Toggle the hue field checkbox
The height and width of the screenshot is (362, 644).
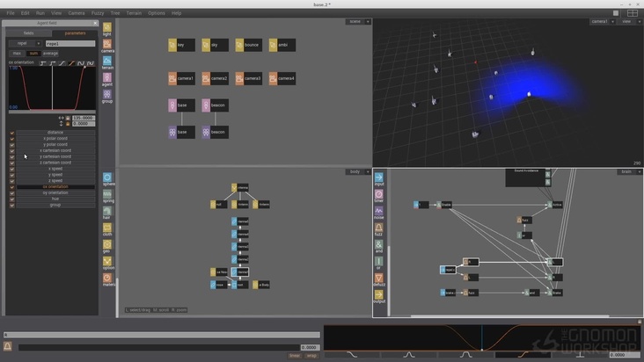[x=12, y=199]
